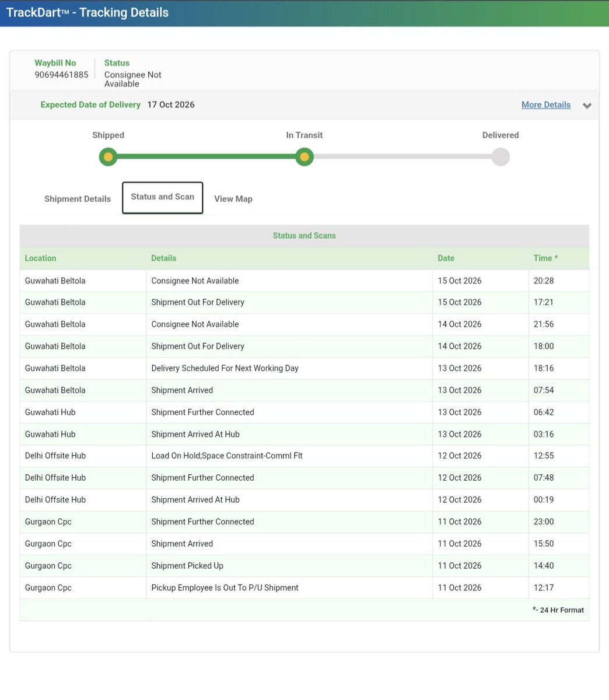Switch to the Shipment Details tab
Viewport: 609px width, 700px height.
tap(78, 199)
